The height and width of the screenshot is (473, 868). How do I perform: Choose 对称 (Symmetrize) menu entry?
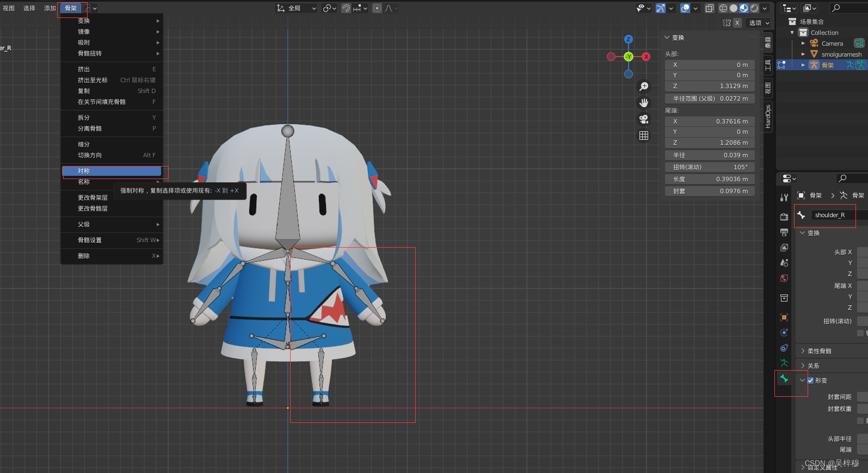click(x=112, y=171)
